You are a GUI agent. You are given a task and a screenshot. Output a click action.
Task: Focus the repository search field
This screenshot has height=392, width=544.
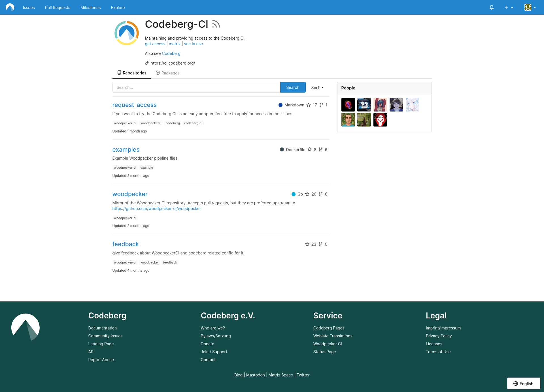click(196, 87)
